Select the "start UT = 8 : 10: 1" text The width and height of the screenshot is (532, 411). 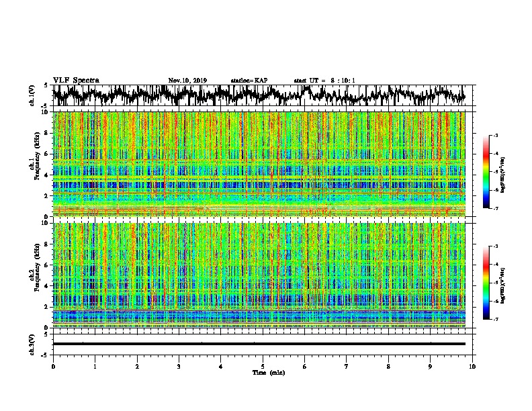point(324,81)
